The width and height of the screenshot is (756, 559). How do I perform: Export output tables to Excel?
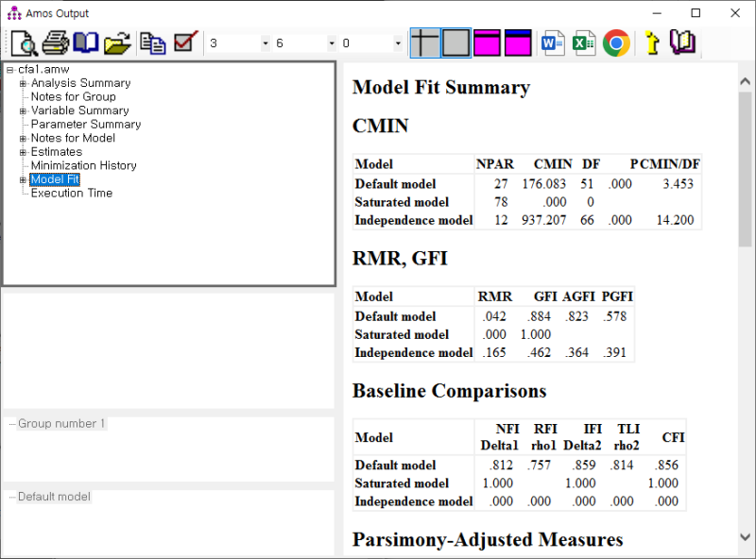583,42
